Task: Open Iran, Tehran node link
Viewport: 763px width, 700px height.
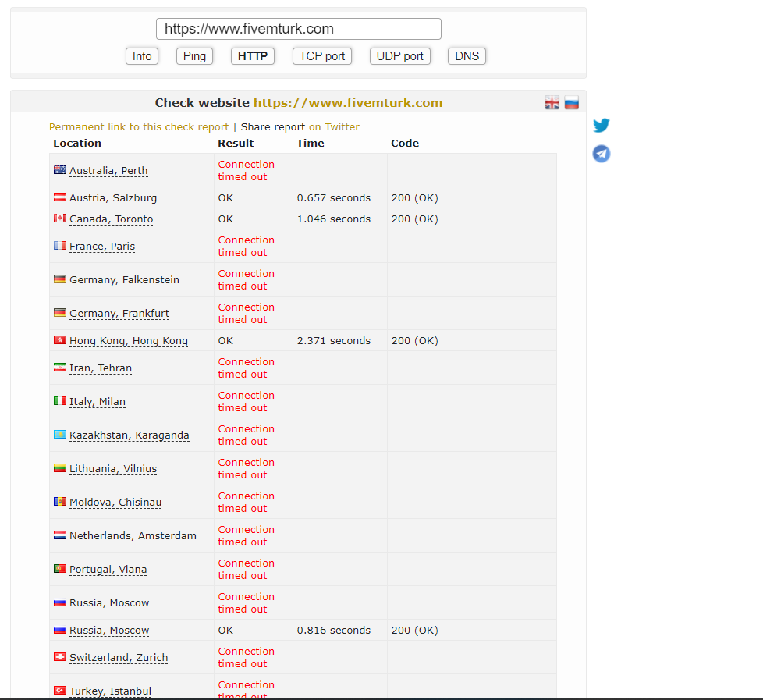Action: tap(101, 368)
